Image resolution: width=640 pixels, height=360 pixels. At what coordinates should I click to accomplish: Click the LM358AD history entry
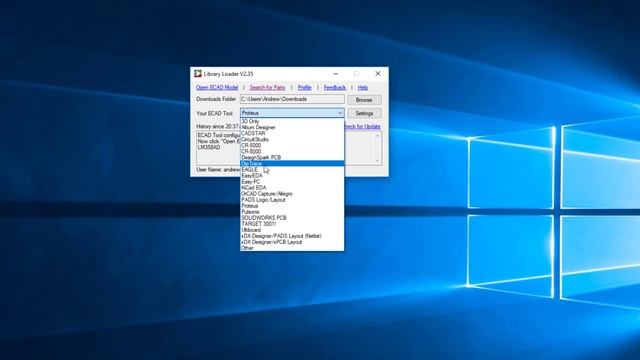click(209, 147)
